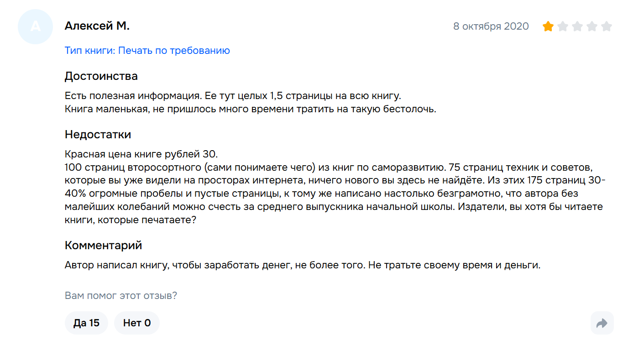The height and width of the screenshot is (356, 644).
Task: Click the 'Достоинства' heading
Action: 101,76
